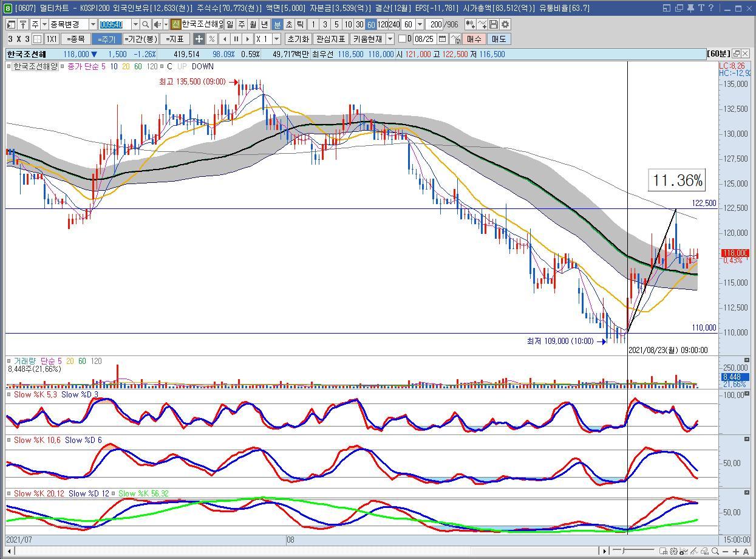Screen dimensions: 756x559
Task: Toggle the percent (%) scale icon
Action: [211, 39]
